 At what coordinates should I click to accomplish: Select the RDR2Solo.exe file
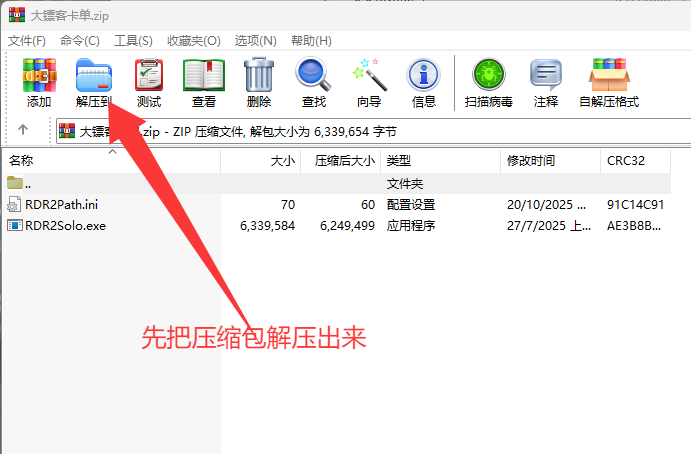[x=65, y=225]
